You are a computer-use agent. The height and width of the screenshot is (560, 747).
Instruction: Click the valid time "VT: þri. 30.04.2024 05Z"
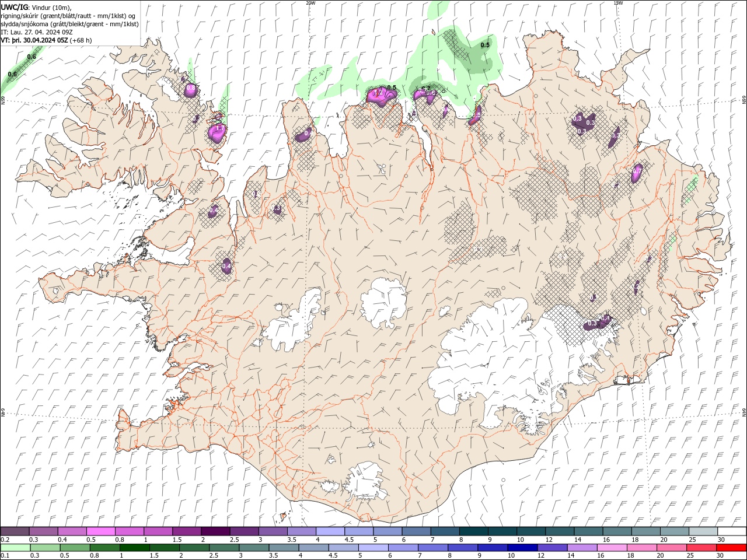[x=34, y=40]
